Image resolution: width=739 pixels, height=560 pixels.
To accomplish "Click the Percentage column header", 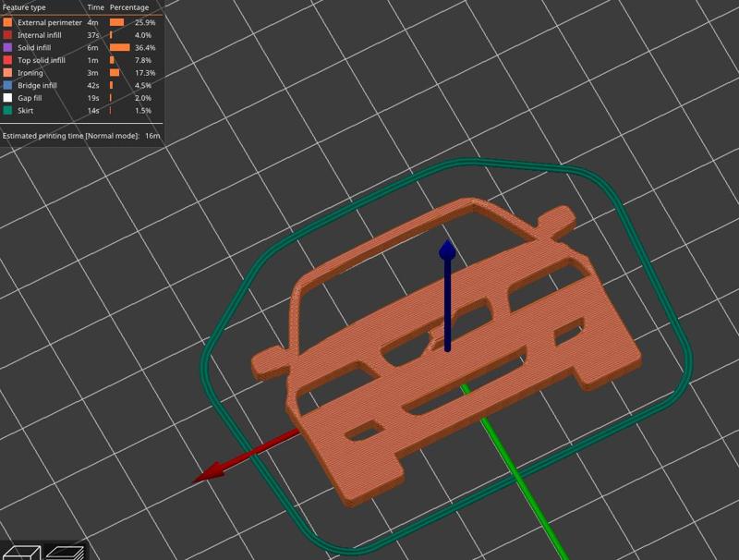I will tap(129, 7).
